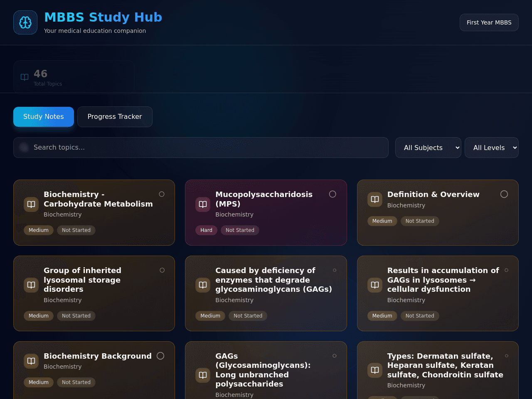This screenshot has width=532, height=399.
Task: Open Results in accumulation of GAGs title
Action: [x=443, y=280]
